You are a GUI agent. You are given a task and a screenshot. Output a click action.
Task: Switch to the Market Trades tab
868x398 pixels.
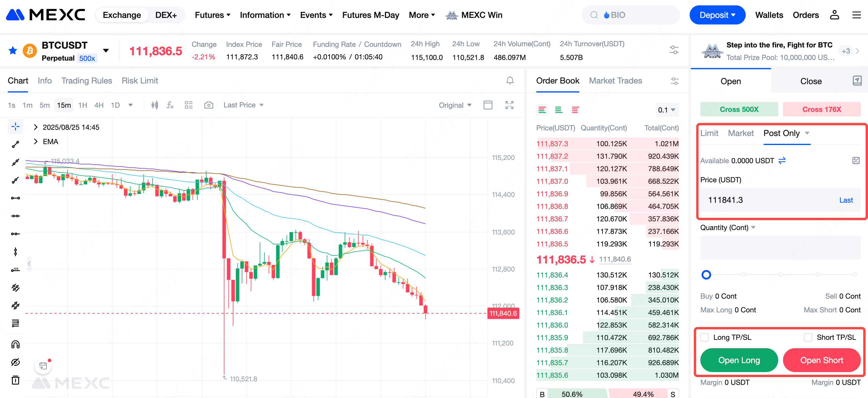point(615,81)
